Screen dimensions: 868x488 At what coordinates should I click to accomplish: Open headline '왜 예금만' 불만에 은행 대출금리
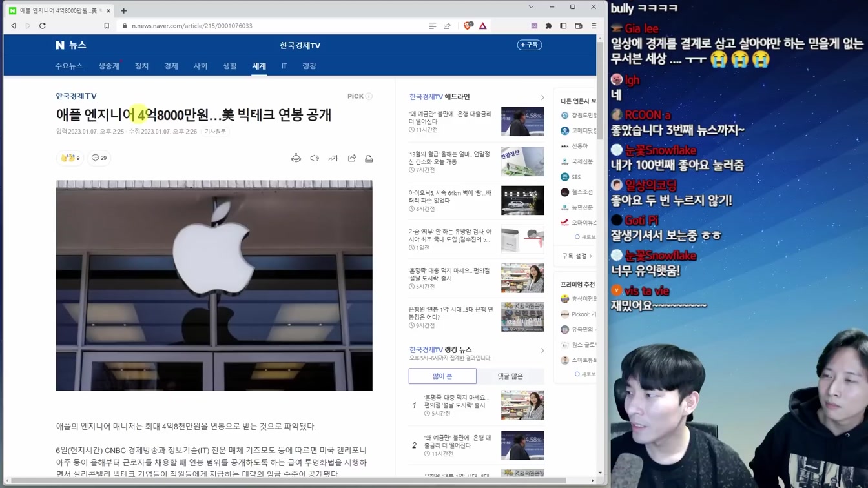pos(450,117)
